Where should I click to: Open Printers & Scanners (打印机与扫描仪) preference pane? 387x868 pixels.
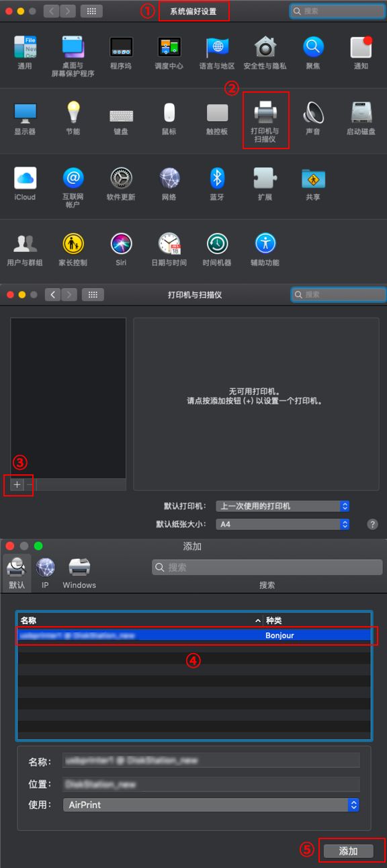[x=265, y=120]
